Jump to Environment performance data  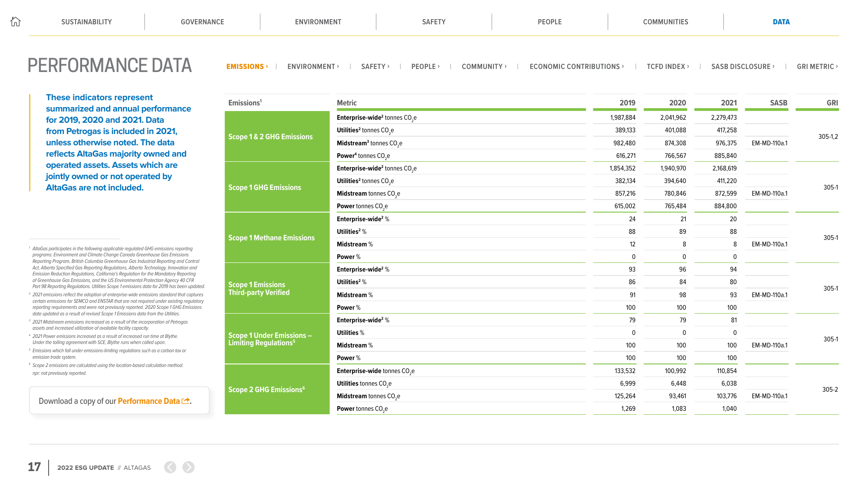313,66
